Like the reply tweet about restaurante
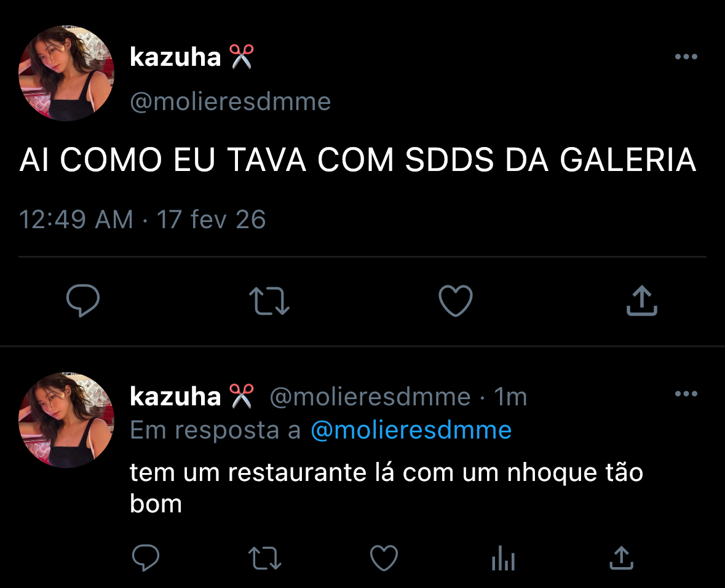 coord(384,557)
